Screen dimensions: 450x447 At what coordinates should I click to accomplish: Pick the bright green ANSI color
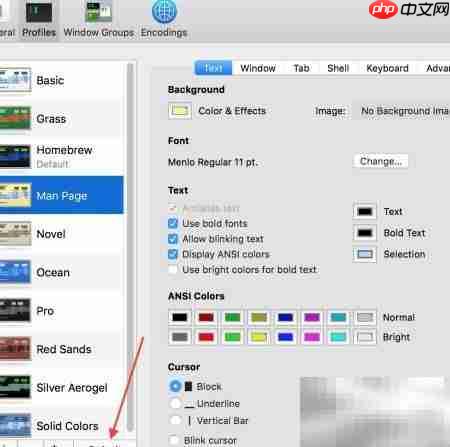(232, 337)
